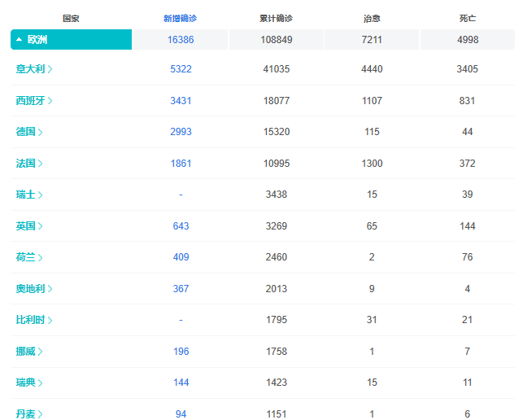Open 德国 country details
Screen dimensions: 523x420
(x=29, y=132)
